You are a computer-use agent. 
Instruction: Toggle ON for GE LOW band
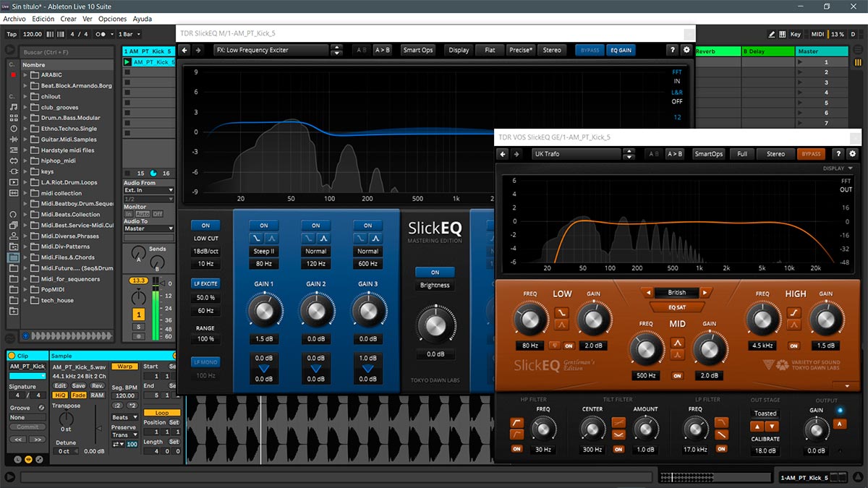click(x=569, y=346)
